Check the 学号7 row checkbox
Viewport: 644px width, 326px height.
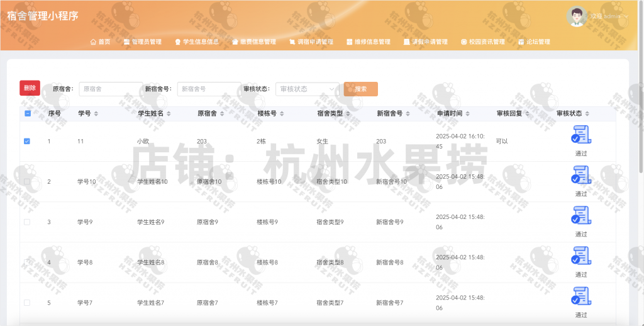27,303
